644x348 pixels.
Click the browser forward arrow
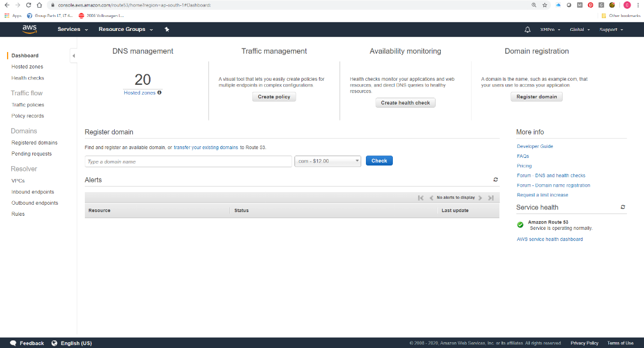(x=18, y=5)
